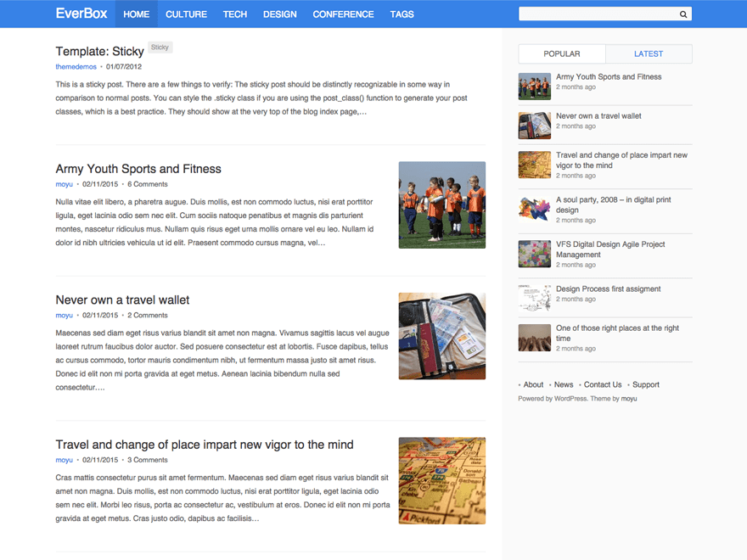Image resolution: width=747 pixels, height=560 pixels.
Task: Click the Sticky badge next to post title
Action: point(160,47)
